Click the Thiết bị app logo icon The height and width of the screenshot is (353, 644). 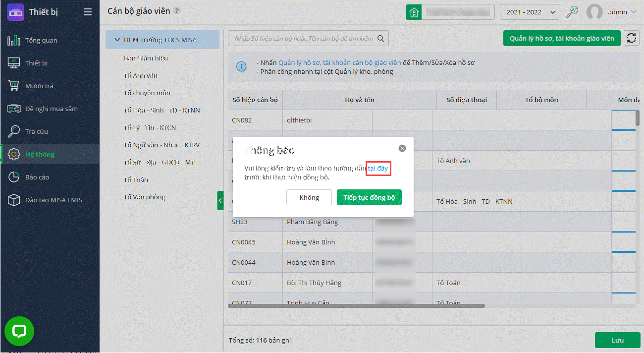[15, 12]
